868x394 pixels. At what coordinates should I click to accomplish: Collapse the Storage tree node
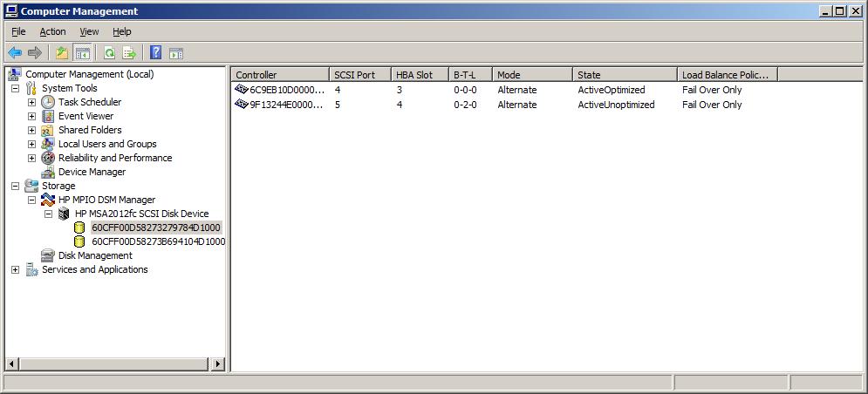click(x=15, y=186)
